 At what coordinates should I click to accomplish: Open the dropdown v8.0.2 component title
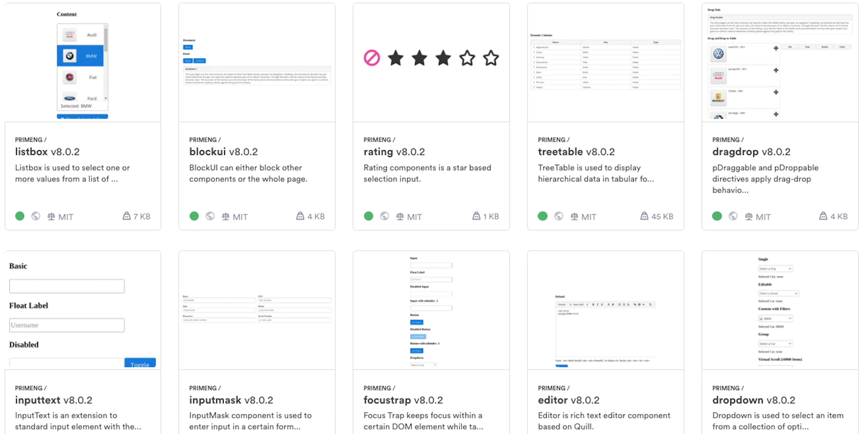(x=754, y=400)
